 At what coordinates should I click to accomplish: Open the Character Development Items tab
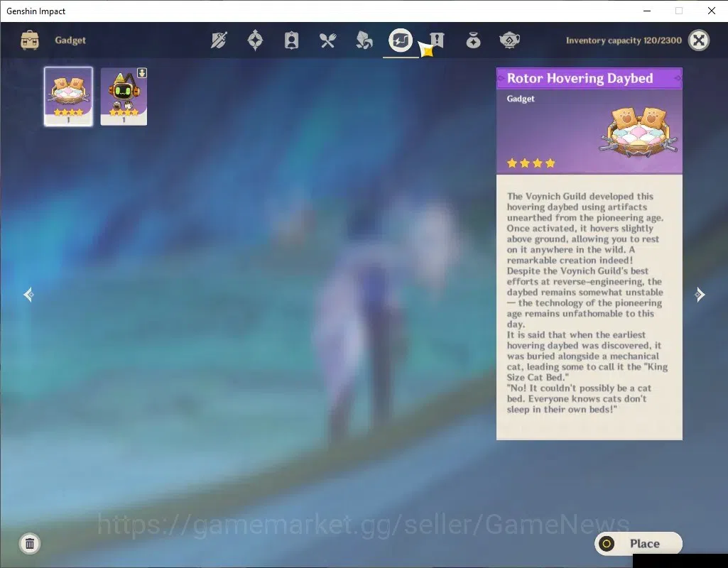[291, 40]
